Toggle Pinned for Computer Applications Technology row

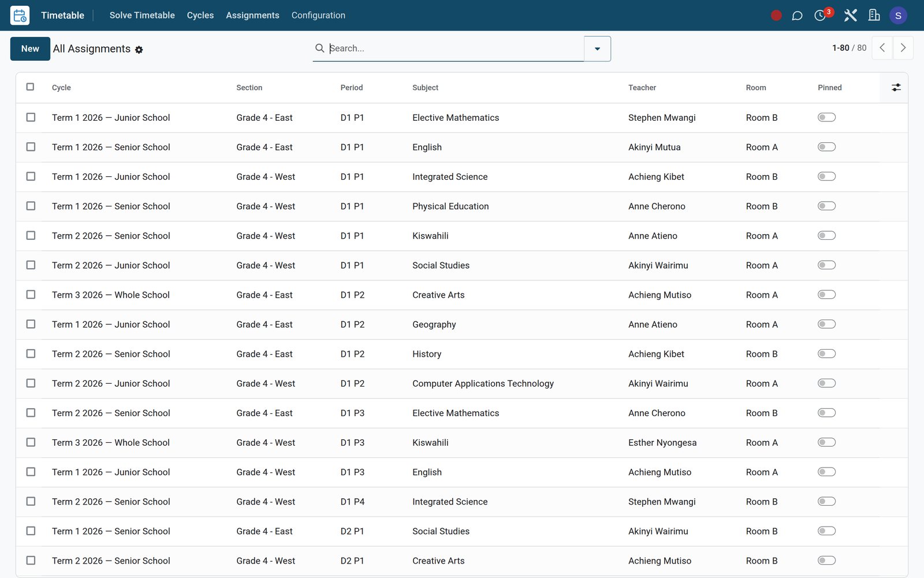(826, 383)
